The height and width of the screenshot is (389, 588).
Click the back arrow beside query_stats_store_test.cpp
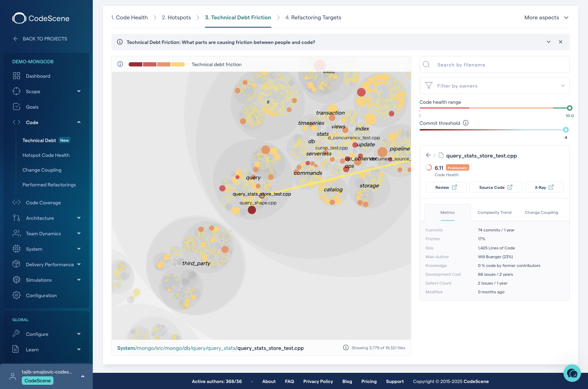click(x=428, y=155)
